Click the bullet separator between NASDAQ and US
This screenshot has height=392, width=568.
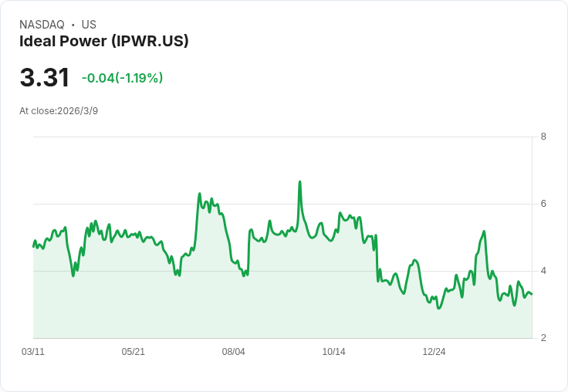(73, 25)
